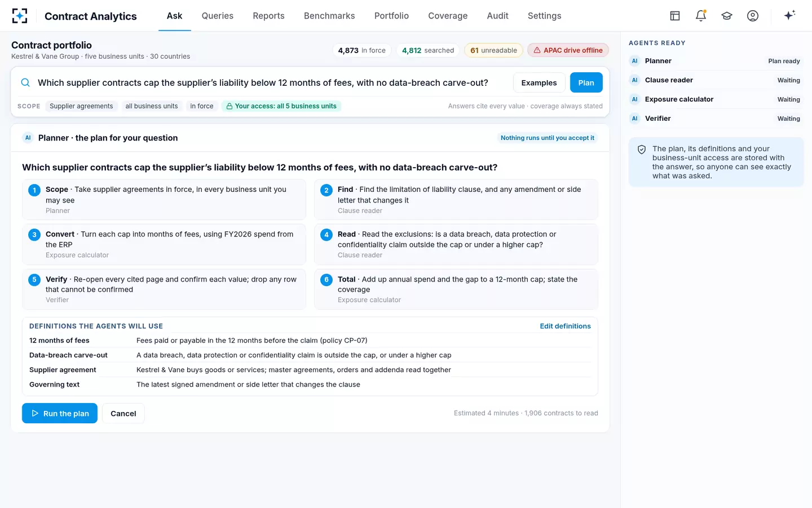Click the AI badge next to Verifier agent
Viewport: 812px width, 508px height.
pos(634,119)
